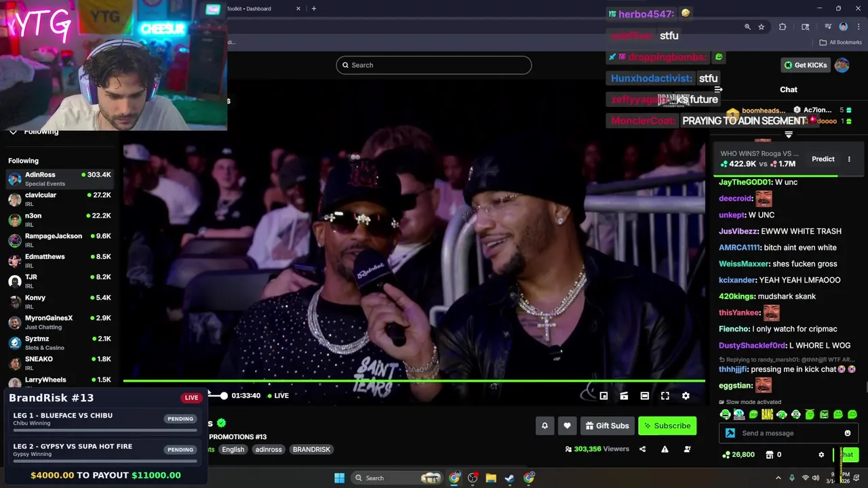Expand the chat leaderboard arrow
The height and width of the screenshot is (488, 868).
(789, 134)
